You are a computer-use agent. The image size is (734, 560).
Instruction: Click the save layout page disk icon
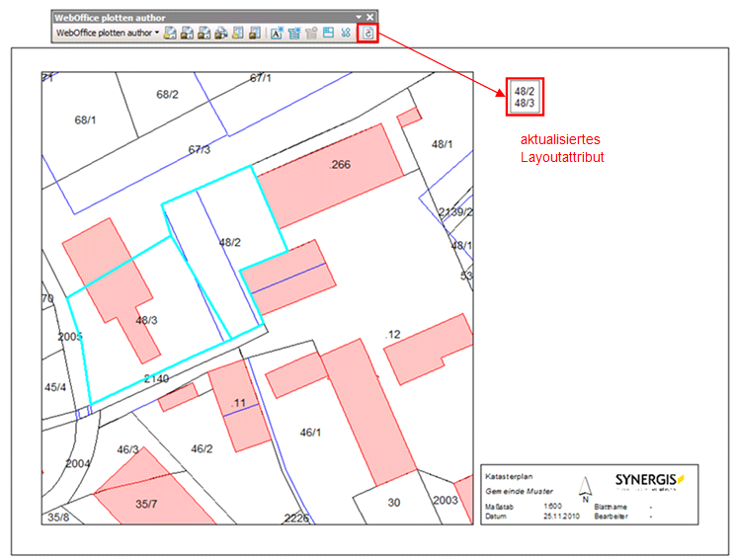tap(255, 33)
